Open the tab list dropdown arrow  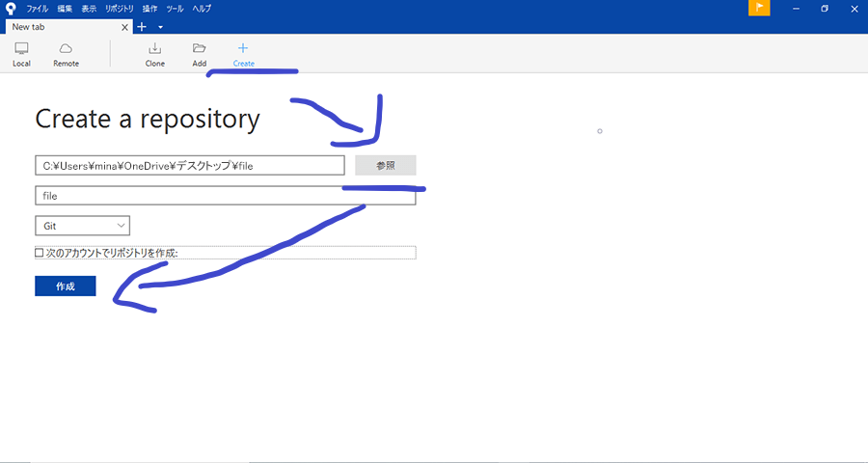(x=160, y=27)
